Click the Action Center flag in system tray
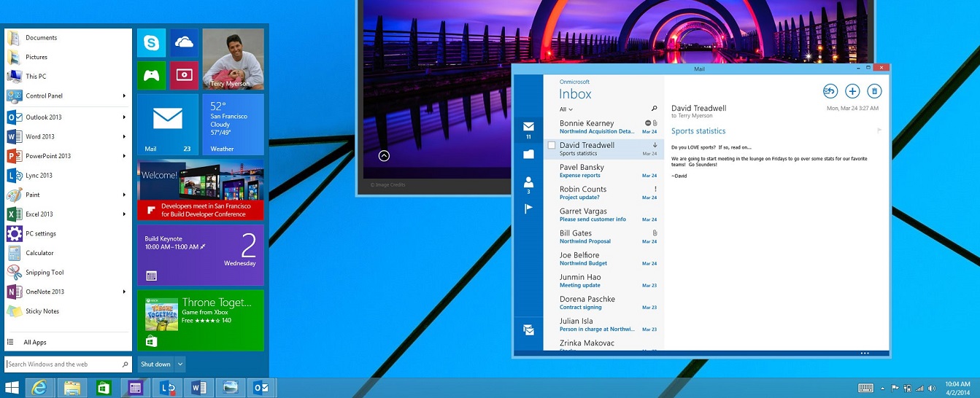980x398 pixels. [895, 389]
